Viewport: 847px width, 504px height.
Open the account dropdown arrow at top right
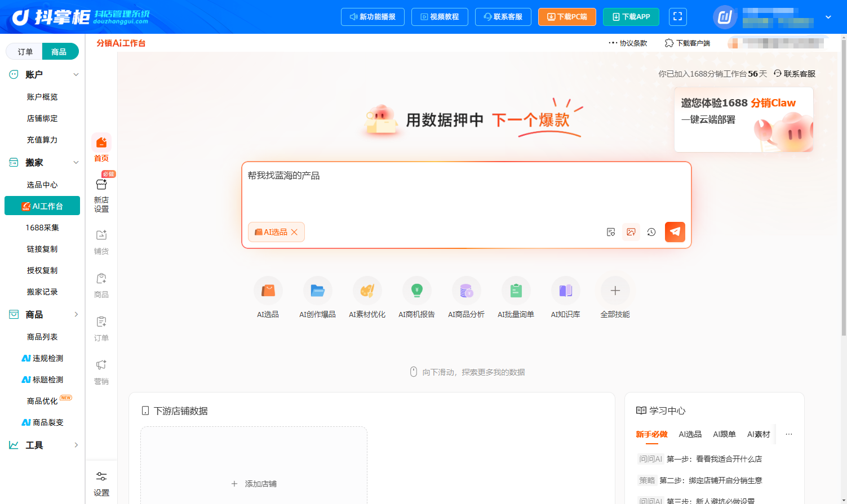click(x=828, y=17)
